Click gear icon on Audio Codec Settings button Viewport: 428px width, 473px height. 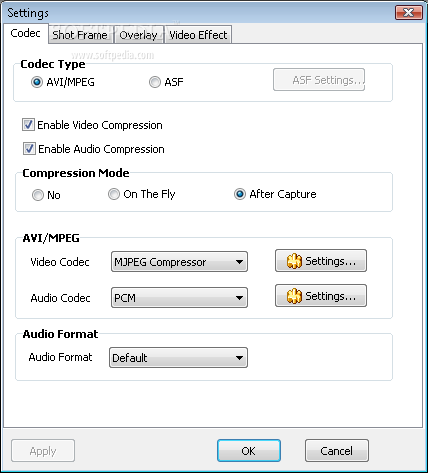[x=294, y=296]
